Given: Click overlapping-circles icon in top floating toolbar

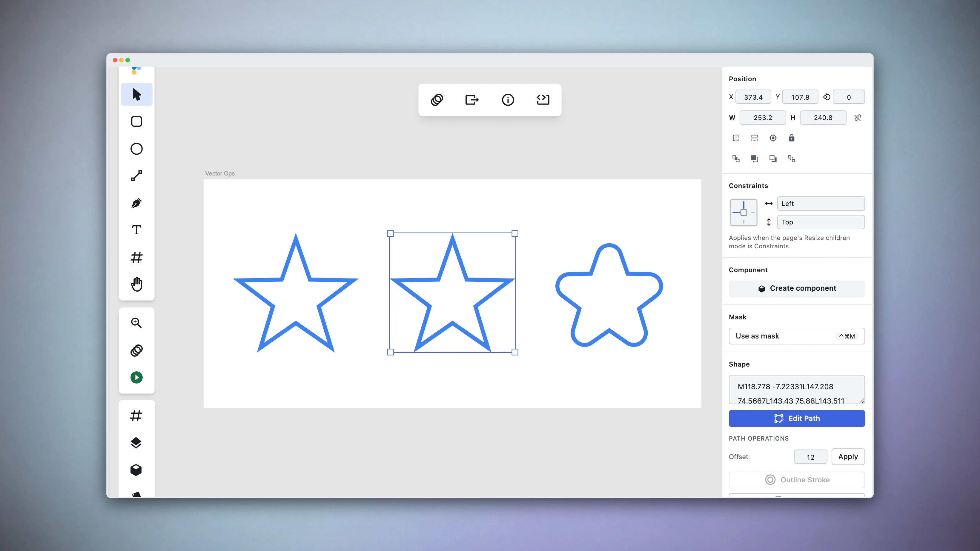Looking at the screenshot, I should coord(437,100).
